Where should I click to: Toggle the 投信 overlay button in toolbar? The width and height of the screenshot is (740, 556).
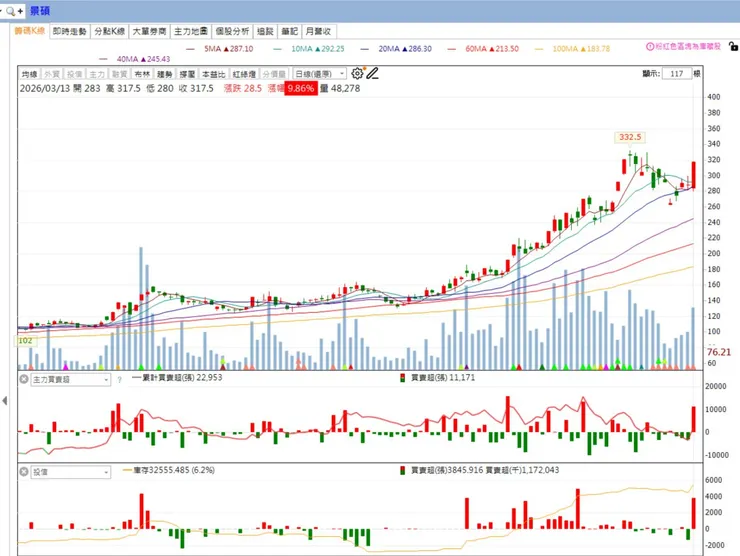tap(74, 74)
